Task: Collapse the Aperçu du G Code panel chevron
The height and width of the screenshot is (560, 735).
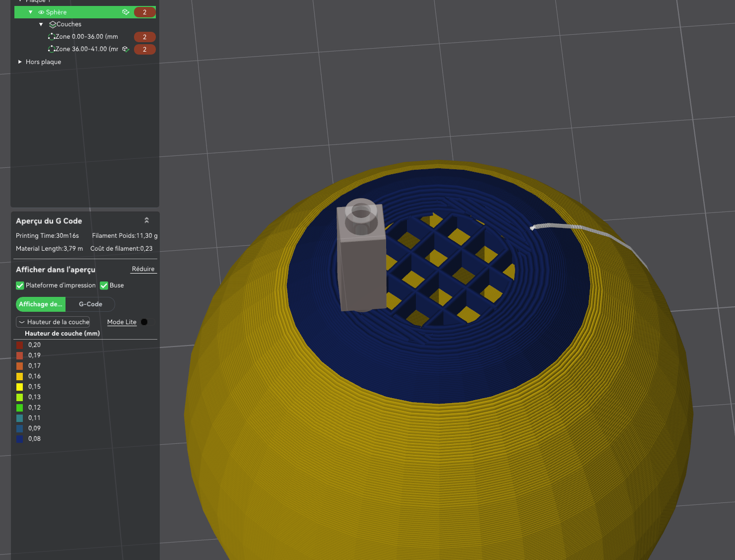Action: tap(146, 220)
